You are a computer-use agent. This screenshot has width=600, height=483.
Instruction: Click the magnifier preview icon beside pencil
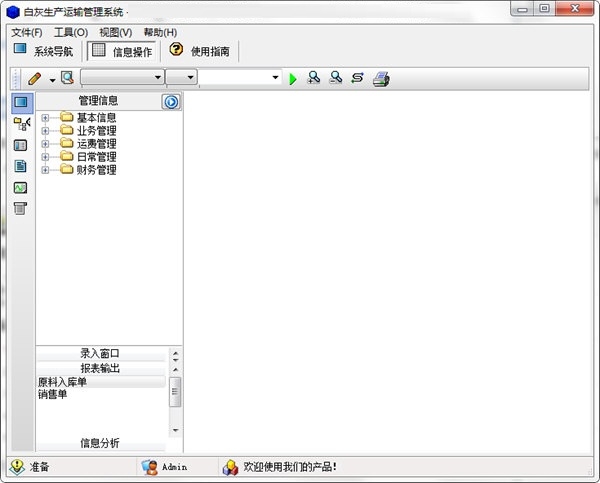tap(68, 78)
